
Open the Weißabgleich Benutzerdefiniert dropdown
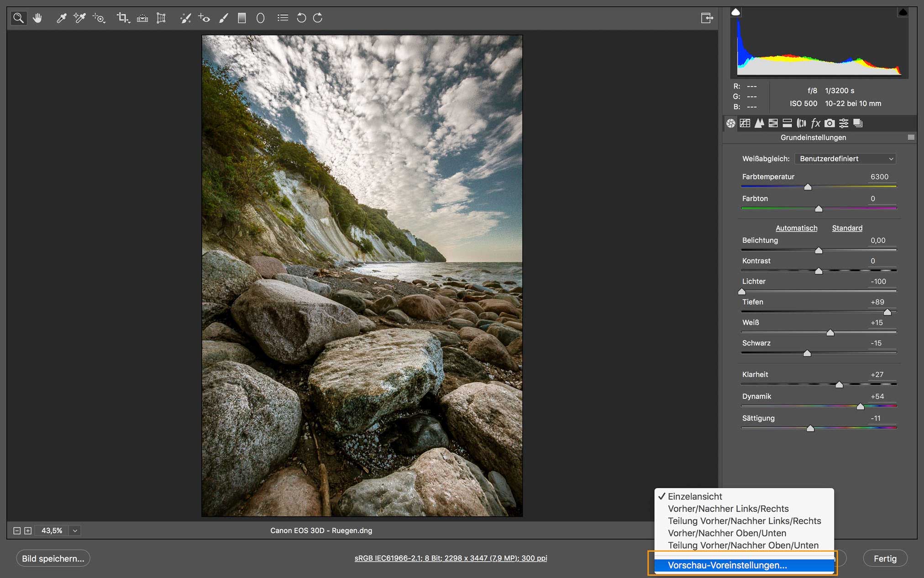(x=845, y=159)
